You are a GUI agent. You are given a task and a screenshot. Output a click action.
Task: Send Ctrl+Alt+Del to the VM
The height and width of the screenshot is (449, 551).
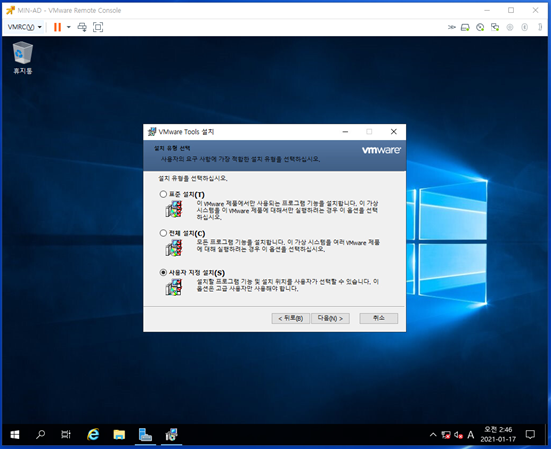pyautogui.click(x=82, y=27)
